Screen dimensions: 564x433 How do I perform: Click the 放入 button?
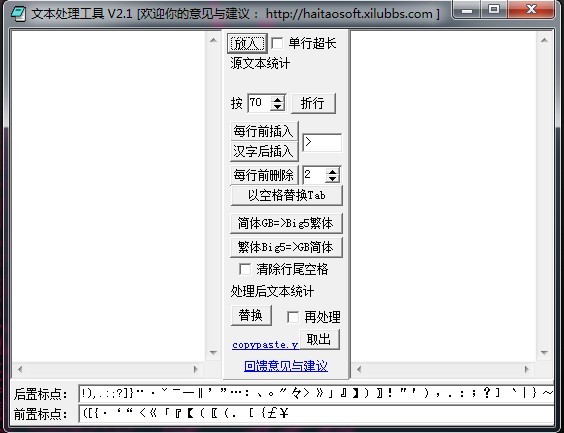[247, 44]
